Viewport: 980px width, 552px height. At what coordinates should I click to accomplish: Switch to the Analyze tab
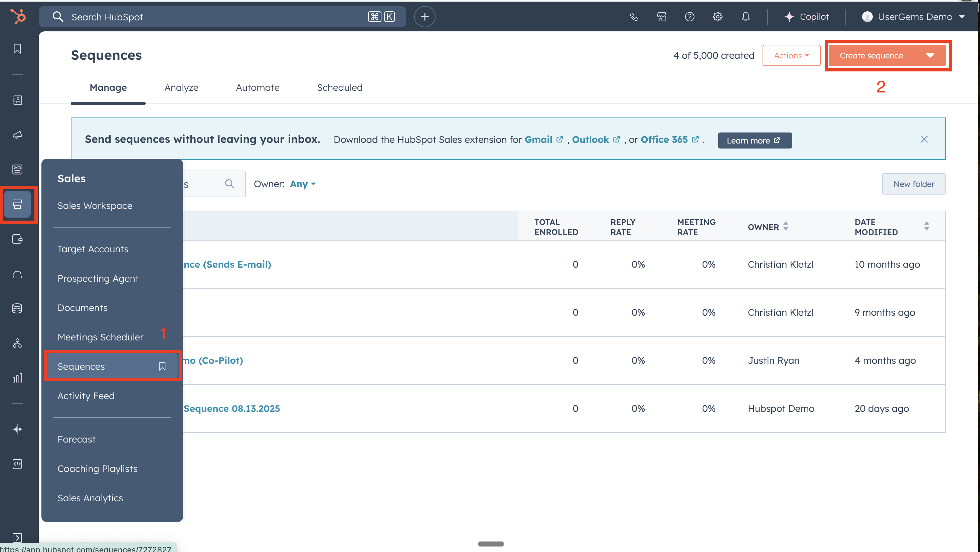pos(181,87)
